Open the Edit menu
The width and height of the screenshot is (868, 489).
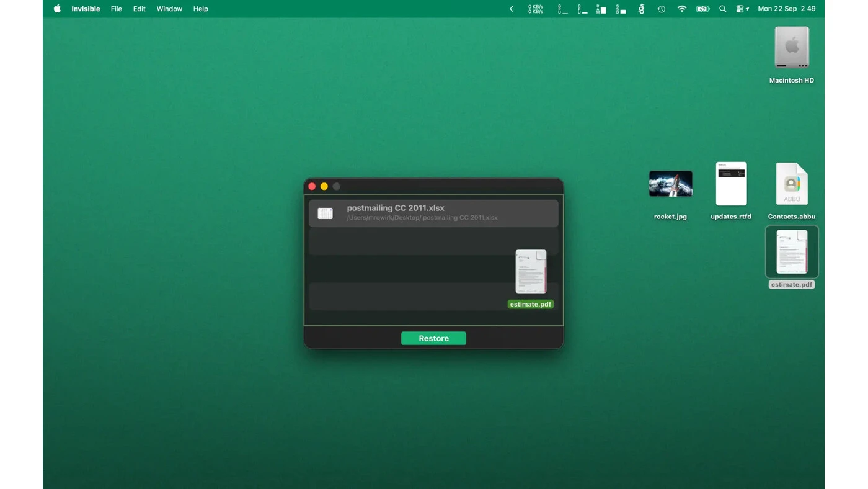(x=139, y=9)
